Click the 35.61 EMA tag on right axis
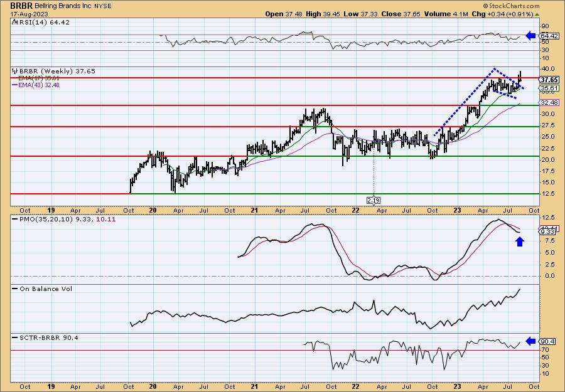This screenshot has width=565, height=392. point(549,88)
